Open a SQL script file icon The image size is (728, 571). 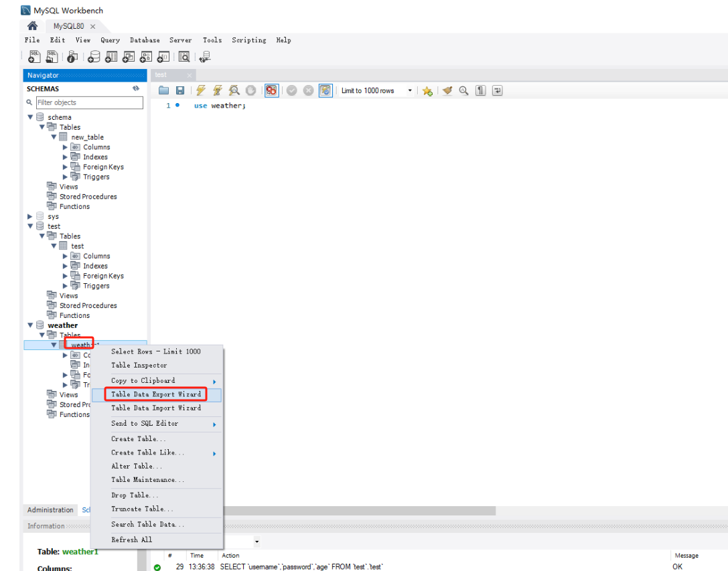[x=52, y=57]
